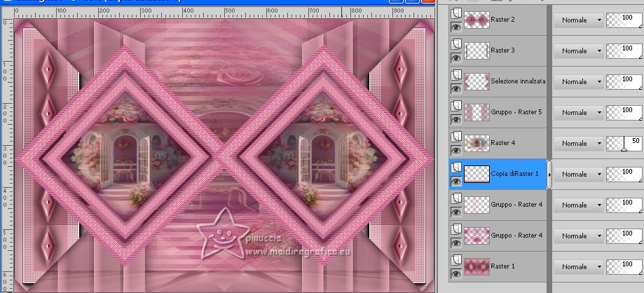Select the Gruppo - Raster 5 thumbnail
Image resolution: width=644 pixels, height=293 pixels.
coord(477,112)
